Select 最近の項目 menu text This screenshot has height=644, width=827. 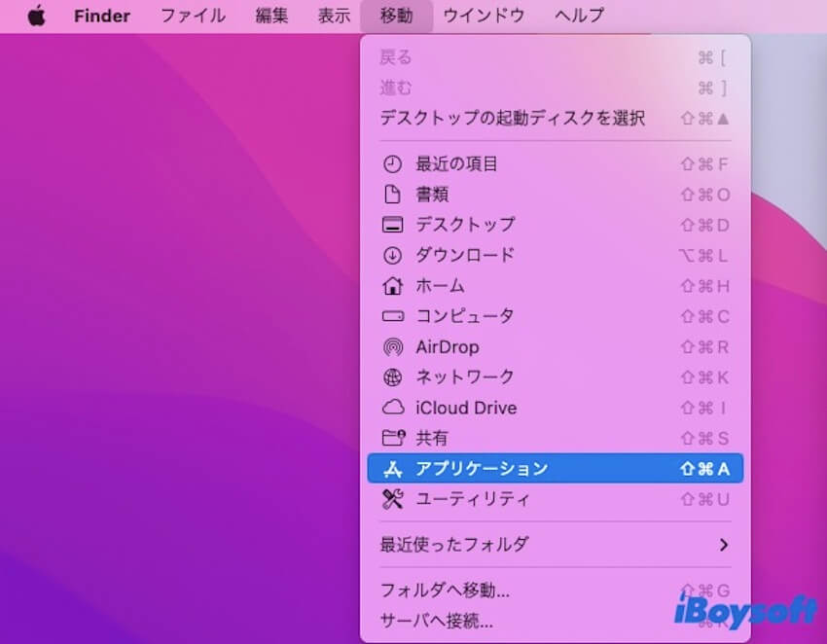[x=456, y=164]
